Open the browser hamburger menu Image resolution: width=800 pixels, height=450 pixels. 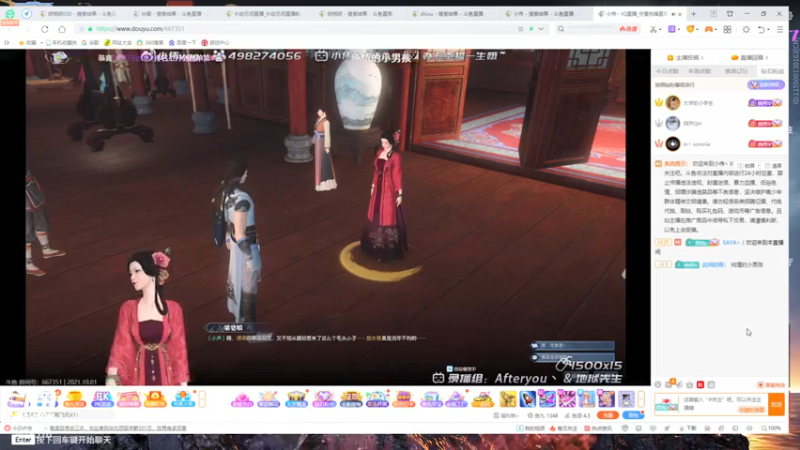(780, 30)
